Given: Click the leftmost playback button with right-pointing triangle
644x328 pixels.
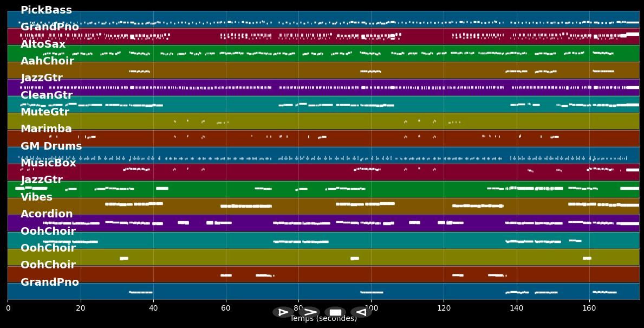Looking at the screenshot, I should point(283,312).
